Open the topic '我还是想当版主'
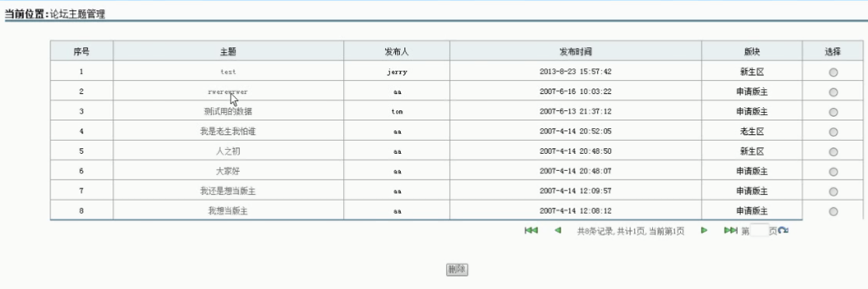The image size is (868, 289). click(x=228, y=192)
